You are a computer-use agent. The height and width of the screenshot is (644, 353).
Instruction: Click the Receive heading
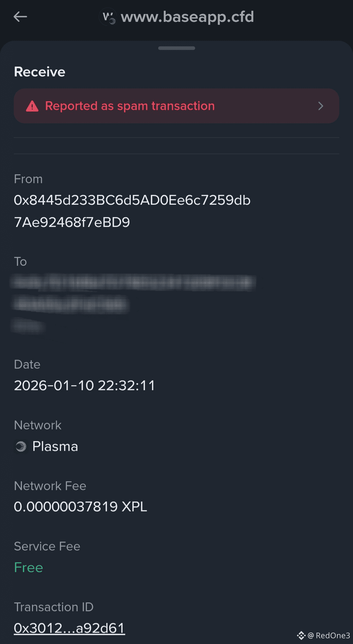tap(40, 72)
